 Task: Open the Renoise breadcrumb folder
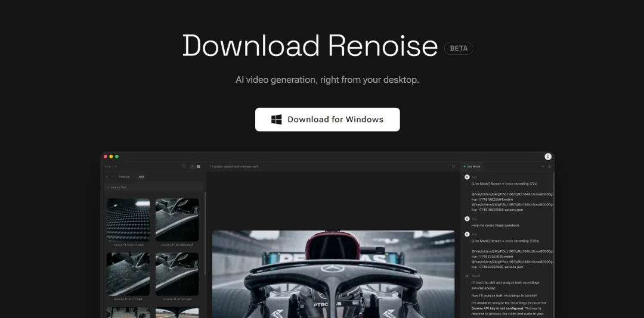[x=124, y=177]
